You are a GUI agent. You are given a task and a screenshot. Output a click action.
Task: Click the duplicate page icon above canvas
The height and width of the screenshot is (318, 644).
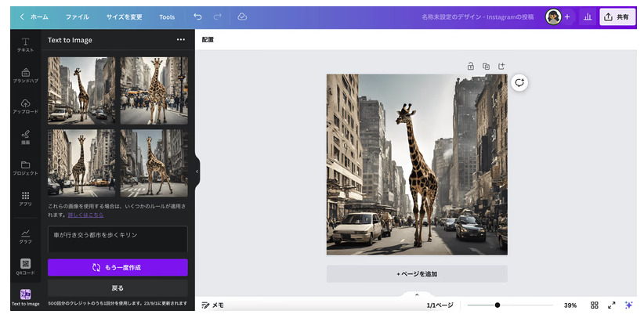[x=486, y=66]
